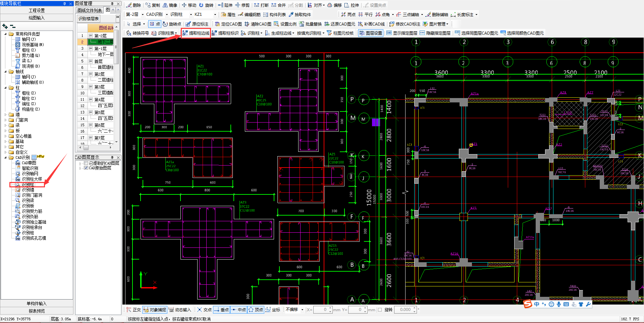This screenshot has height=323, width=644.
Task: Choose the 旋转 (rotate) tool in edit toolbar
Action: 206,5
